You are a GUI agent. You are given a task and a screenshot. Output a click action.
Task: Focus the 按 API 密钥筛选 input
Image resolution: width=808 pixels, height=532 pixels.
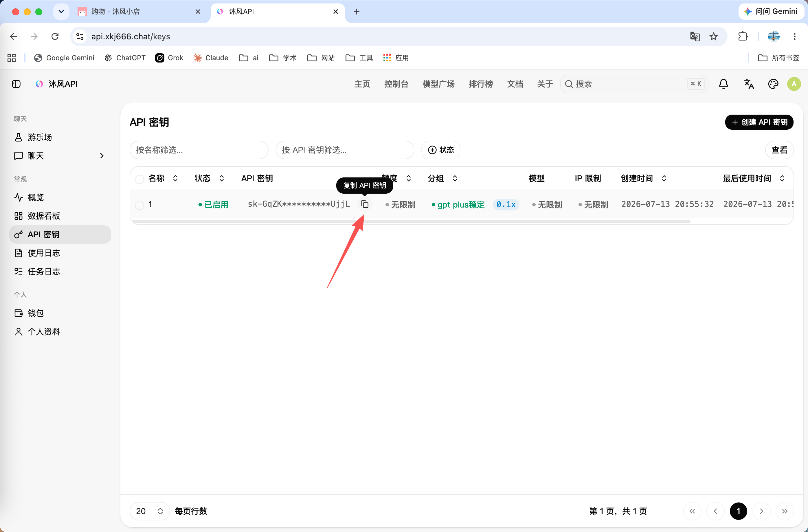click(345, 150)
